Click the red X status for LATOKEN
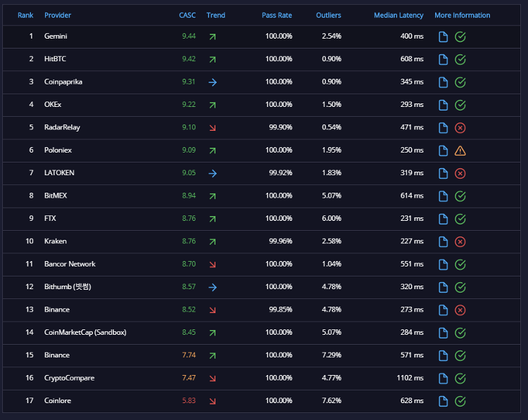 460,173
